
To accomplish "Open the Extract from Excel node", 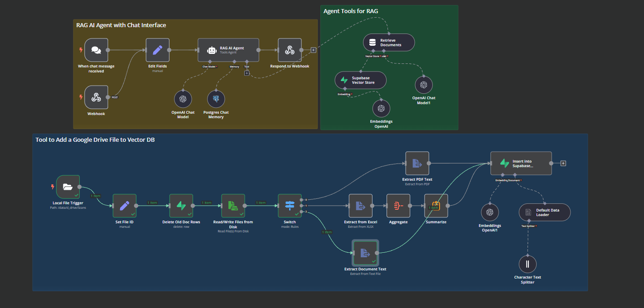I will [360, 206].
